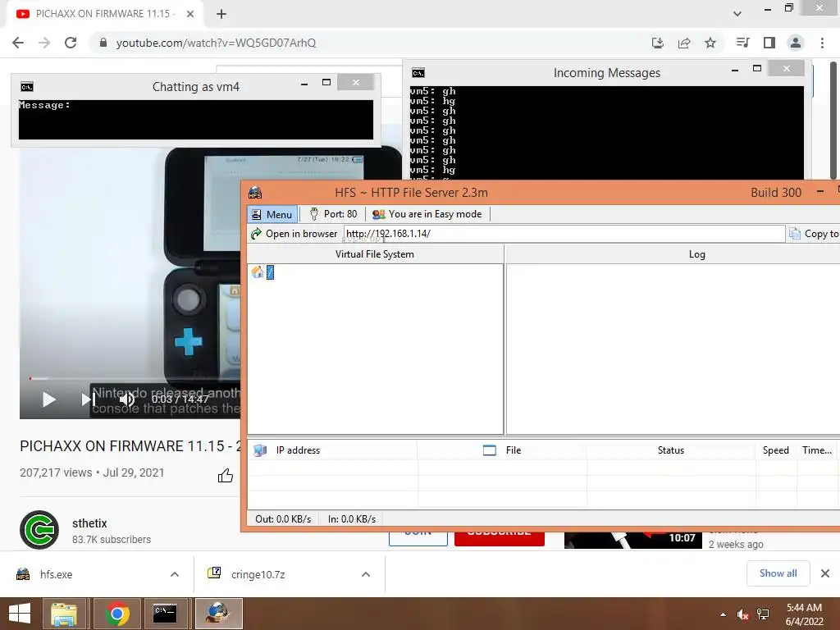The width and height of the screenshot is (840, 630).
Task: Click the Message prompt in Chatting as vm4
Action: pyautogui.click(x=44, y=105)
